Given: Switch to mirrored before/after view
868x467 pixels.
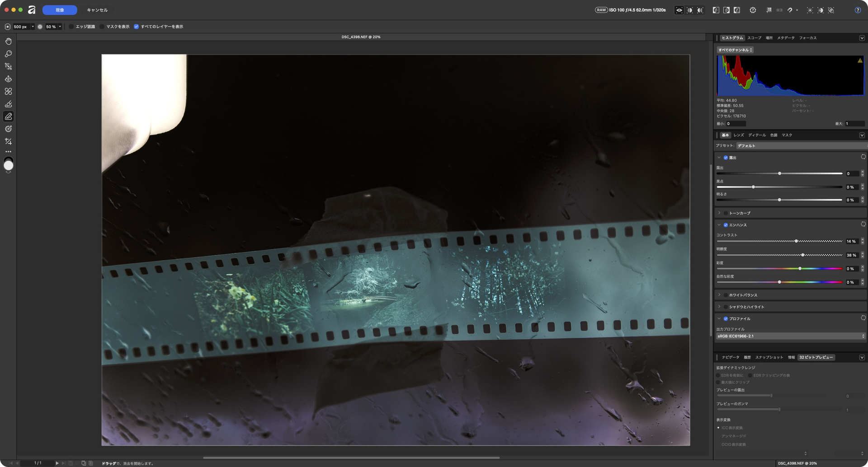Looking at the screenshot, I should 700,10.
